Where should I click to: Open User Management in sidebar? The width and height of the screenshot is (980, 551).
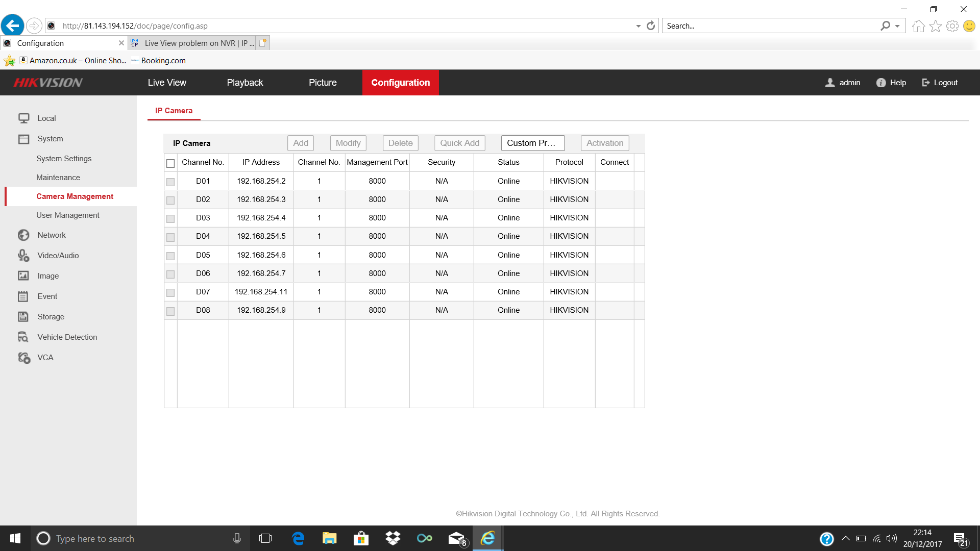click(x=68, y=215)
